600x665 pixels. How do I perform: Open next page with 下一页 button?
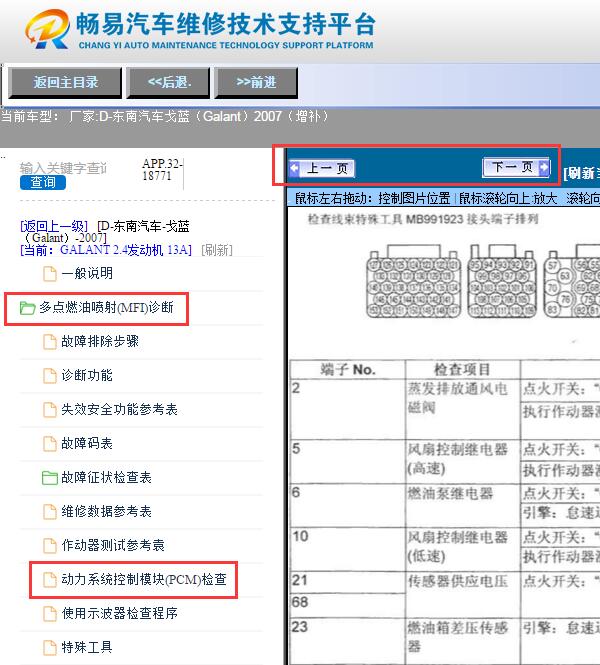(x=516, y=167)
